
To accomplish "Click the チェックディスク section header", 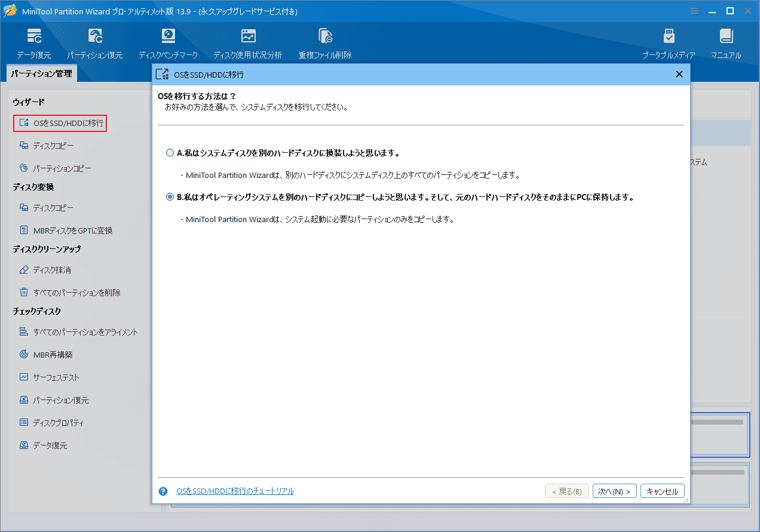I will [37, 311].
